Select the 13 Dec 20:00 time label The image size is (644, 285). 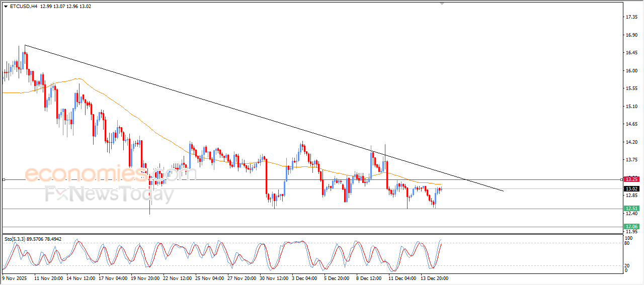click(x=434, y=278)
